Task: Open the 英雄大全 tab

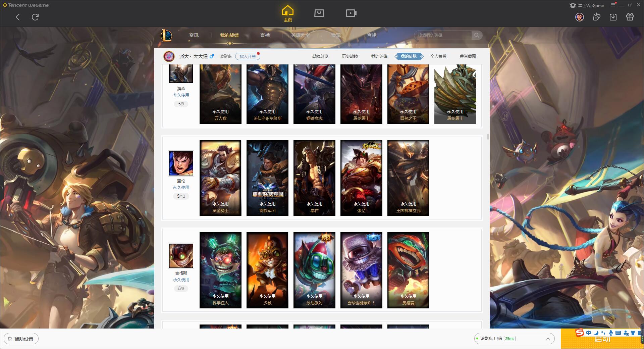Action: tap(301, 35)
